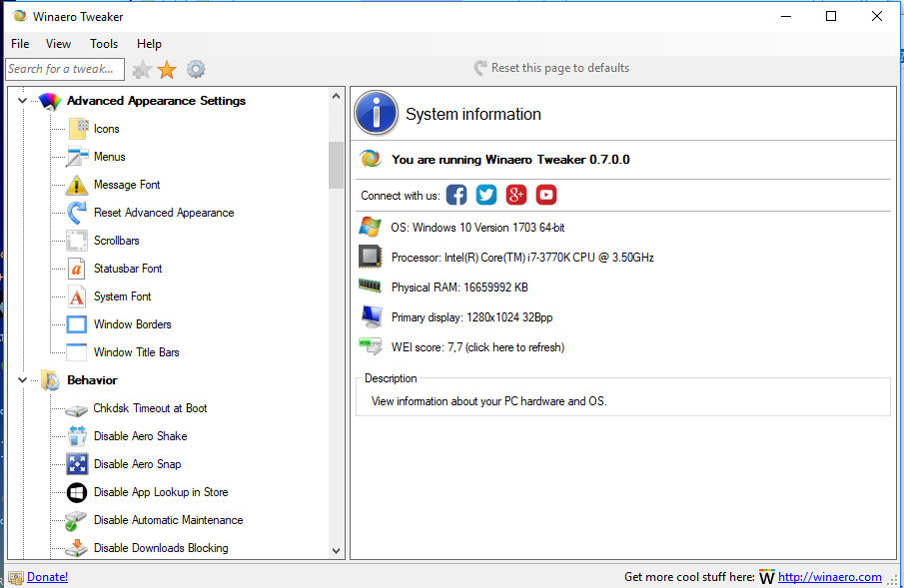Click the Disable App Lookup in Store icon

77,492
